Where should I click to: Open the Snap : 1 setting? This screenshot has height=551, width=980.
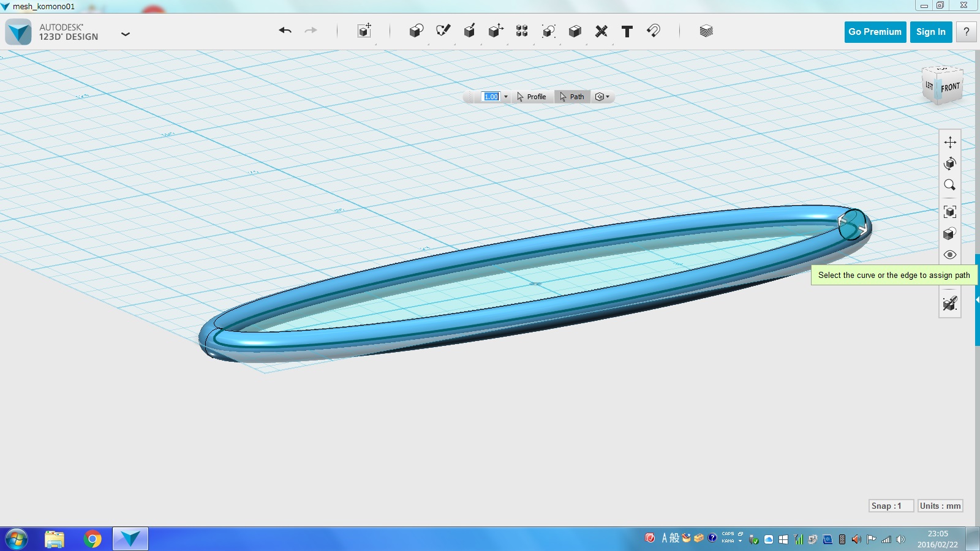coord(891,506)
